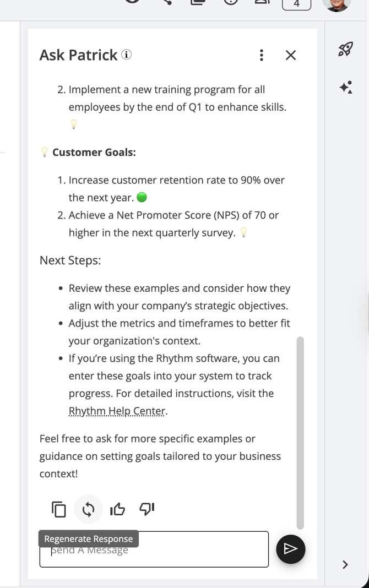Click the box showing number 4
The image size is (369, 588).
coord(296,4)
